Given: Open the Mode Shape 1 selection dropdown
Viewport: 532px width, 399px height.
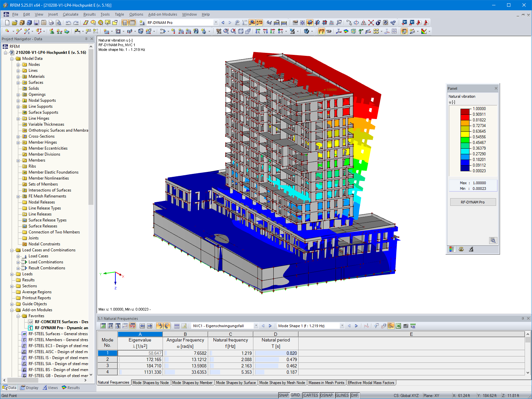Looking at the screenshot, I should coord(342,326).
